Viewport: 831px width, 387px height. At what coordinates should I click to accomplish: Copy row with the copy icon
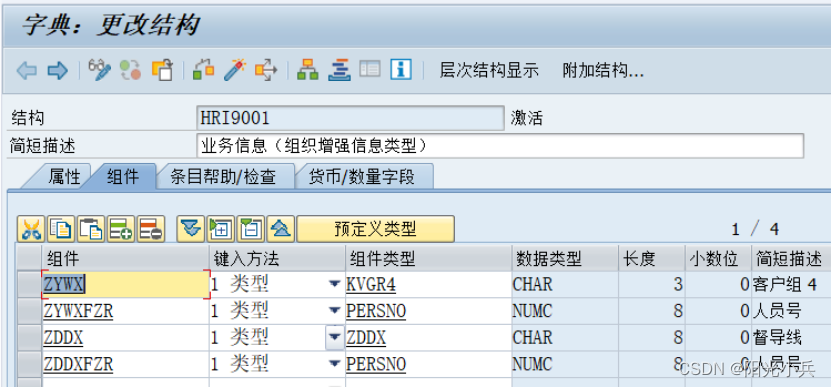pos(61,229)
